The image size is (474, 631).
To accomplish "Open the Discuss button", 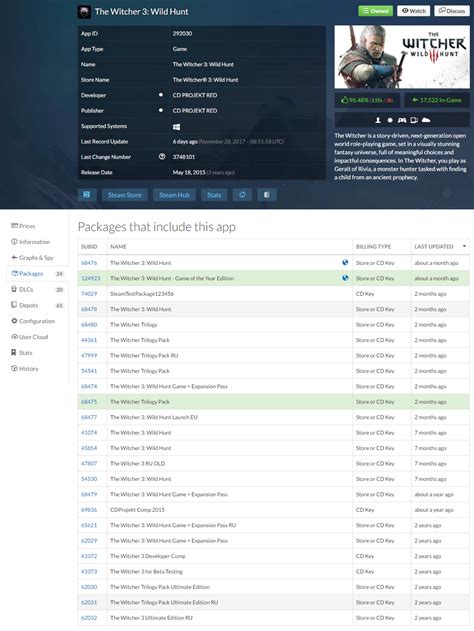I will (452, 11).
